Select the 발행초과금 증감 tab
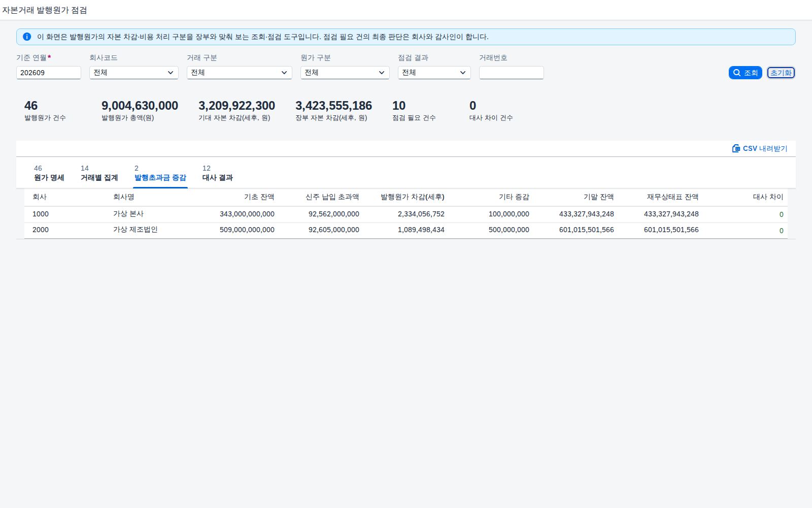The height and width of the screenshot is (508, 812). [x=160, y=173]
